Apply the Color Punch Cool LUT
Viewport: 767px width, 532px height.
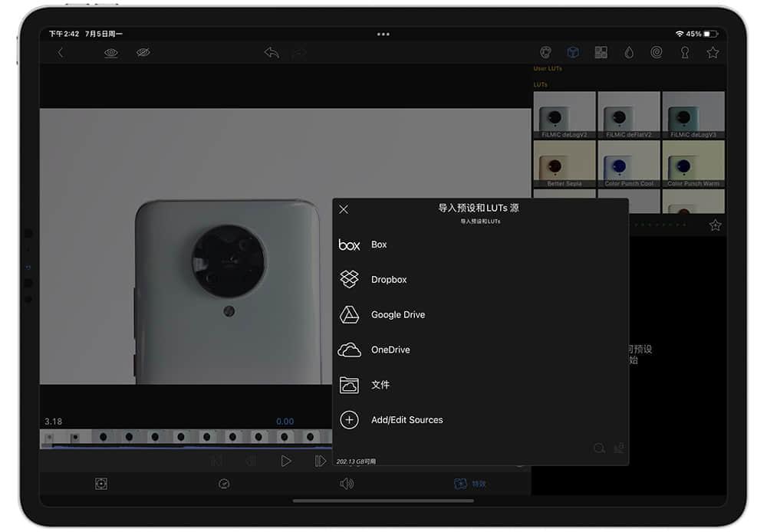629,164
